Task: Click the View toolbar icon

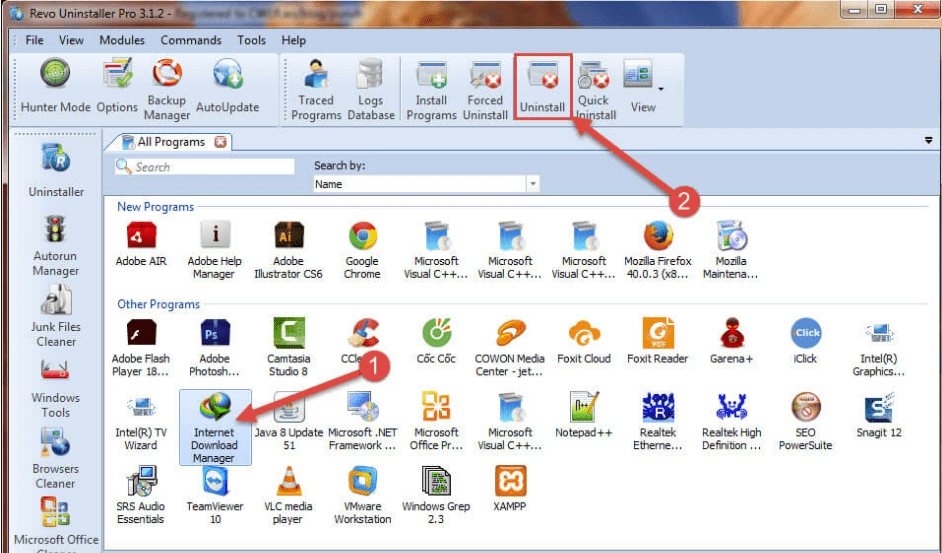Action: pyautogui.click(x=639, y=85)
